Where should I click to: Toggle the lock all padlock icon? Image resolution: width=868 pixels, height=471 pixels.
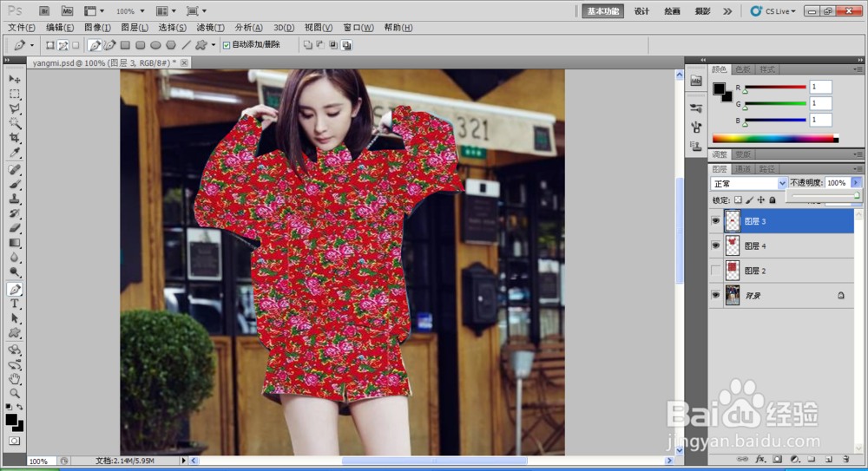point(773,200)
